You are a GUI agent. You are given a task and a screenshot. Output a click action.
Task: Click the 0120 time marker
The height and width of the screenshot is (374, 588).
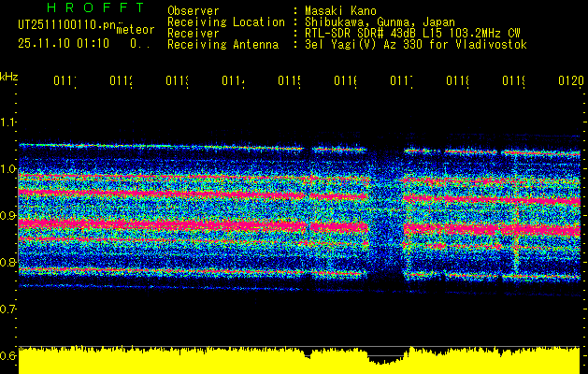coord(571,80)
